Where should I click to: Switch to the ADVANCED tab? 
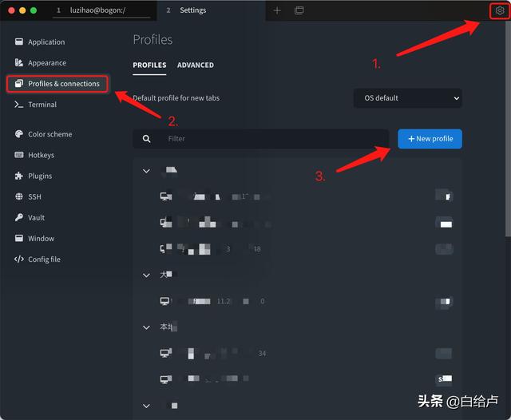pyautogui.click(x=196, y=65)
